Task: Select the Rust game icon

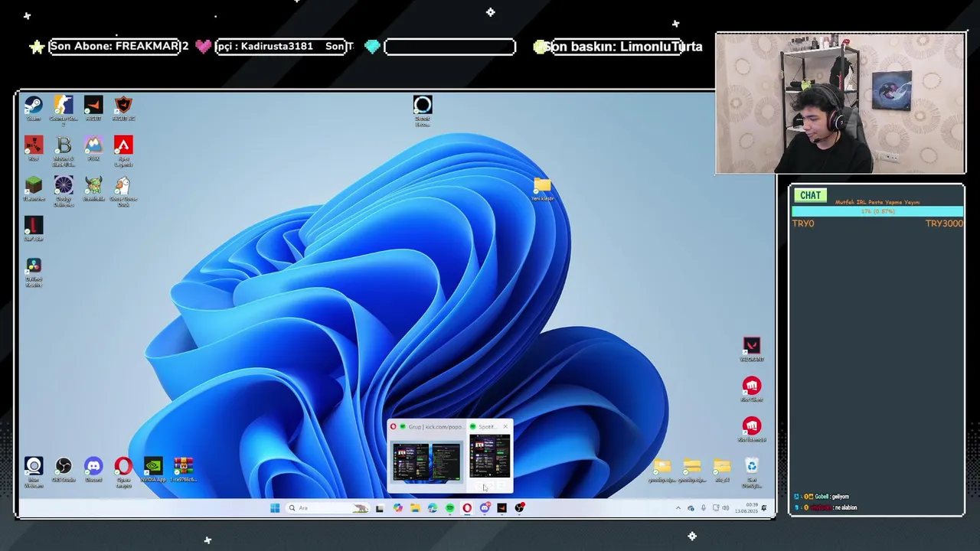Action: 34,148
